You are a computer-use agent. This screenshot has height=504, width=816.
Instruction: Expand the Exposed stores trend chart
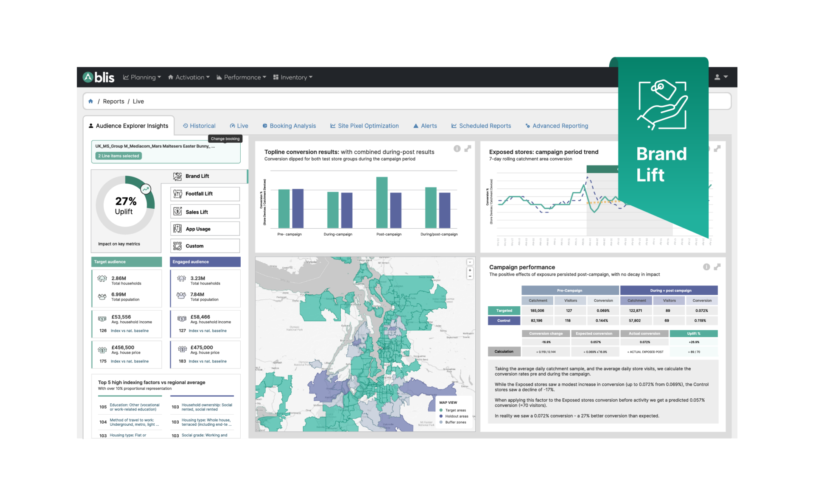pos(717,148)
